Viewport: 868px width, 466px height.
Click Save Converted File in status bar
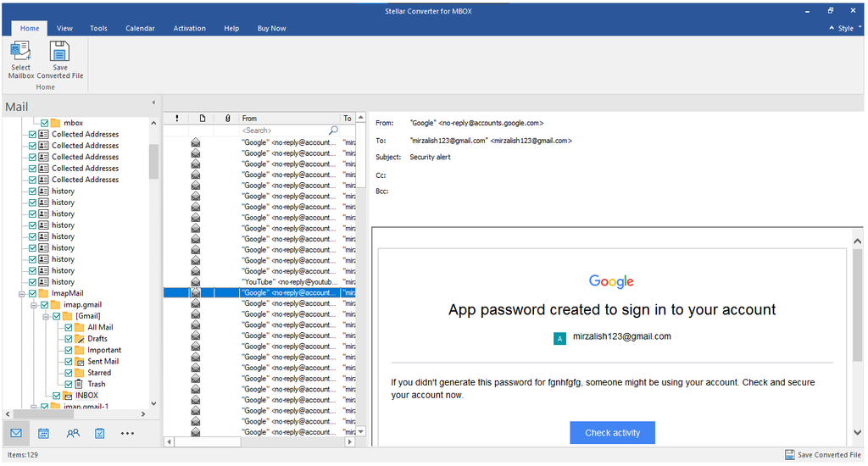(x=824, y=455)
